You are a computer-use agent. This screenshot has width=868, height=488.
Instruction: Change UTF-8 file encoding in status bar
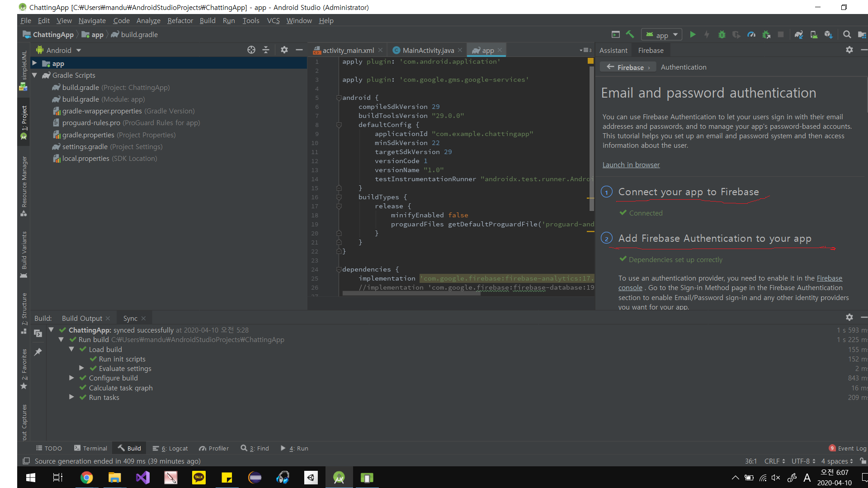(803, 461)
